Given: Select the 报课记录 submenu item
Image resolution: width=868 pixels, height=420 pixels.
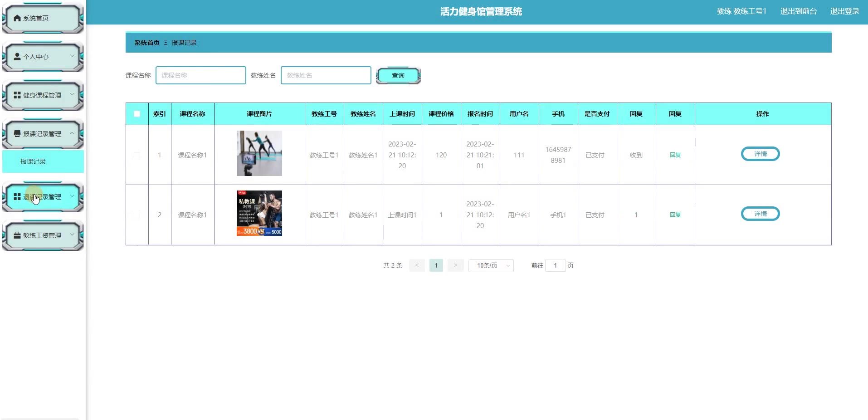Looking at the screenshot, I should (43, 161).
